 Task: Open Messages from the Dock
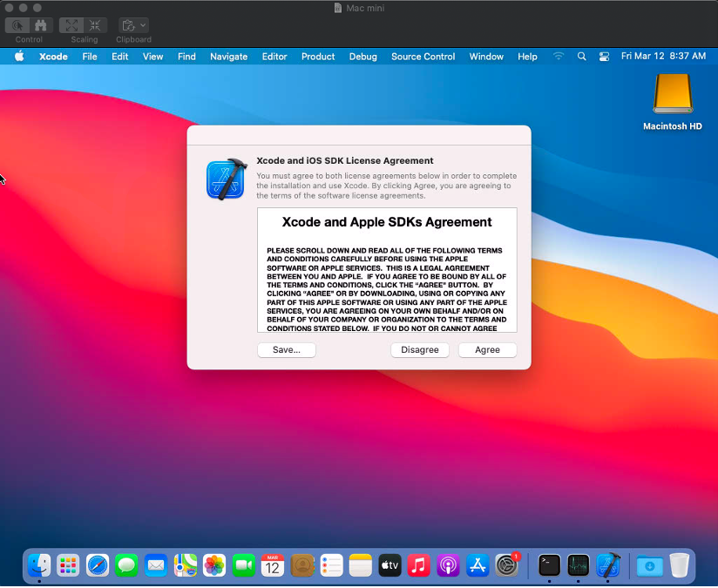coord(126,565)
